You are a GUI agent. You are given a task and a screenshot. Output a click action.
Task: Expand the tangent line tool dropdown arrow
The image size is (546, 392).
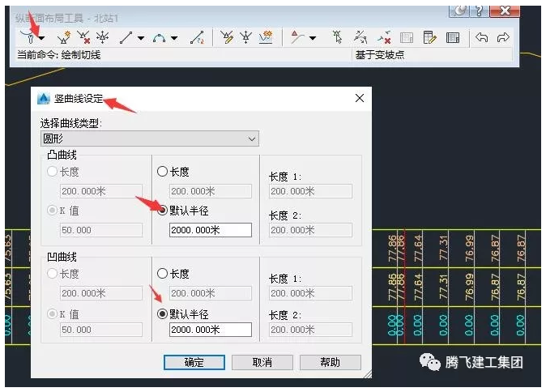(141, 38)
